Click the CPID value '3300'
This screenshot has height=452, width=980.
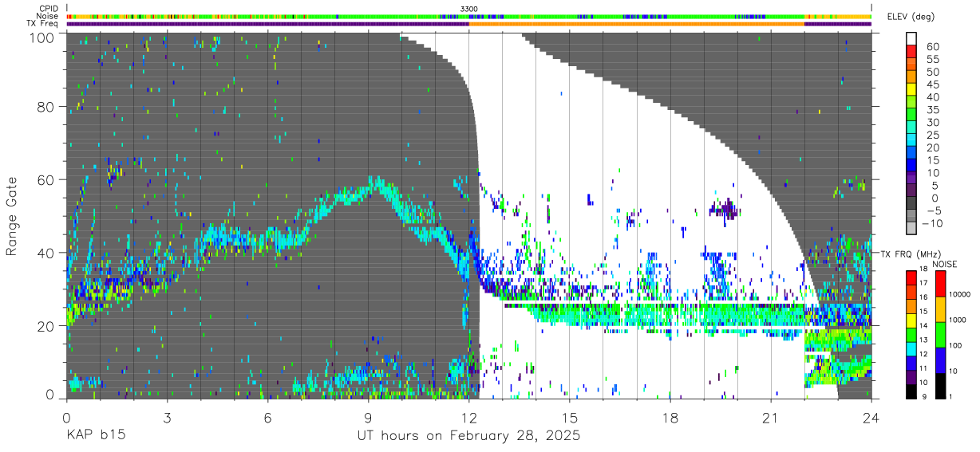tap(469, 9)
